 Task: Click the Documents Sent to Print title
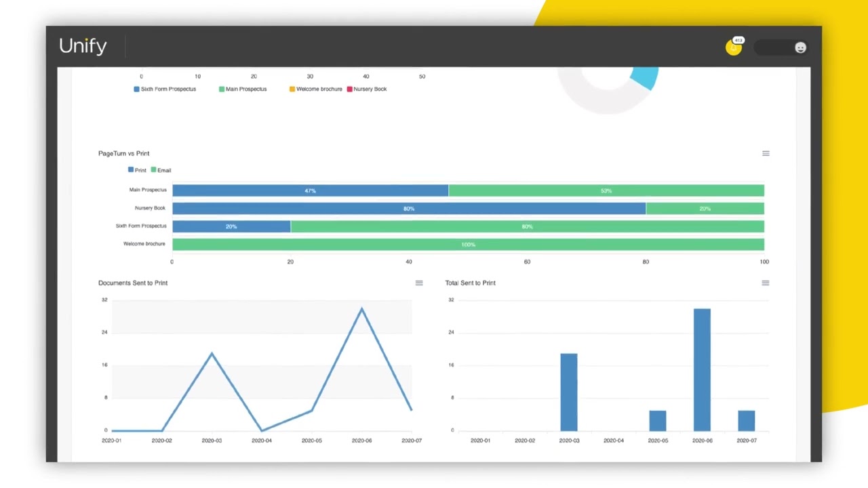(133, 283)
